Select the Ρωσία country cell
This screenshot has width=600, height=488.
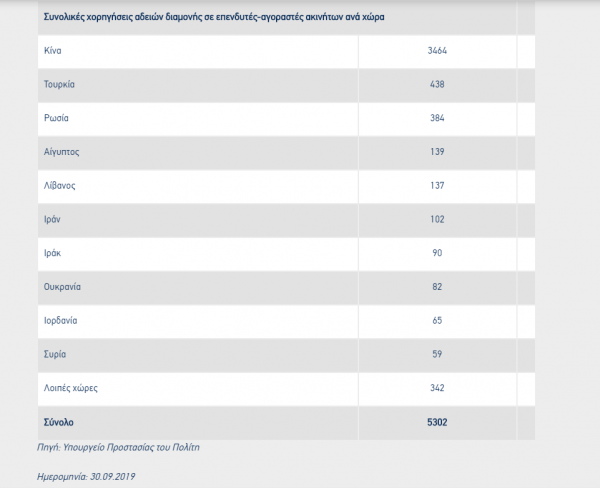tap(57, 118)
